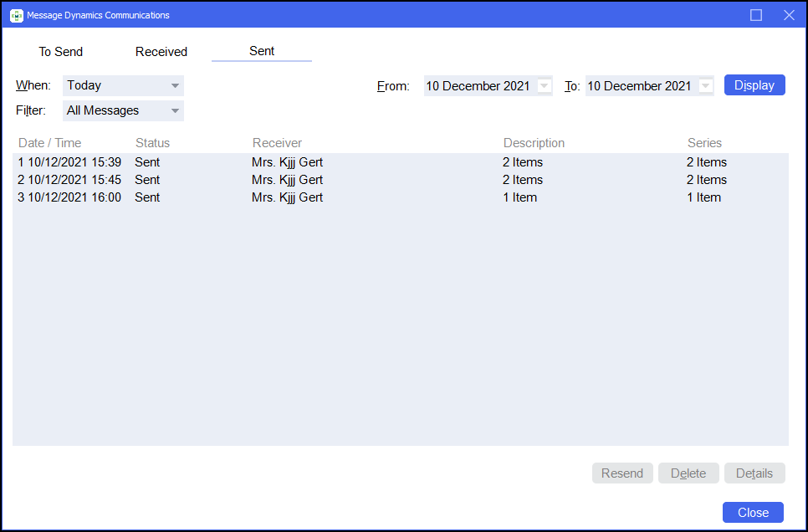Open message Details button
This screenshot has height=532, width=808.
click(754, 473)
